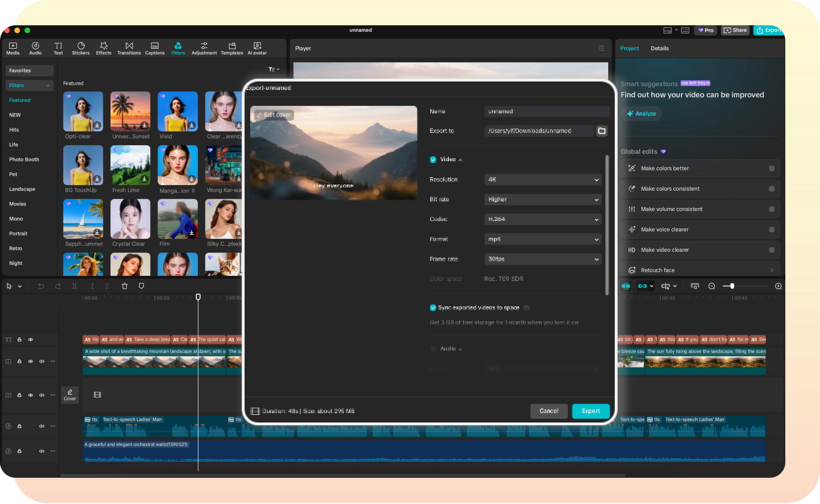This screenshot has width=820, height=504.
Task: Open the Resolution dropdown showing 4K
Action: tap(542, 179)
